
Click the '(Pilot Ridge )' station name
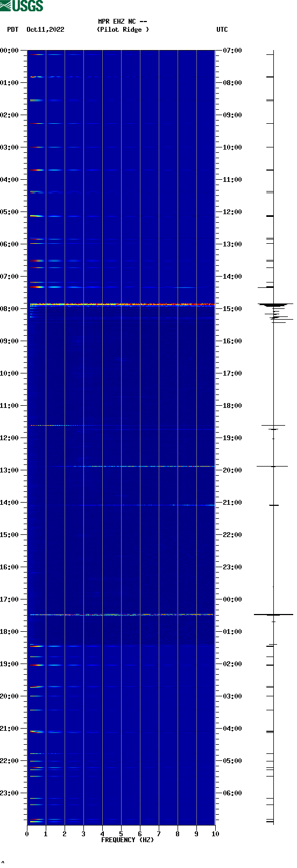123,30
